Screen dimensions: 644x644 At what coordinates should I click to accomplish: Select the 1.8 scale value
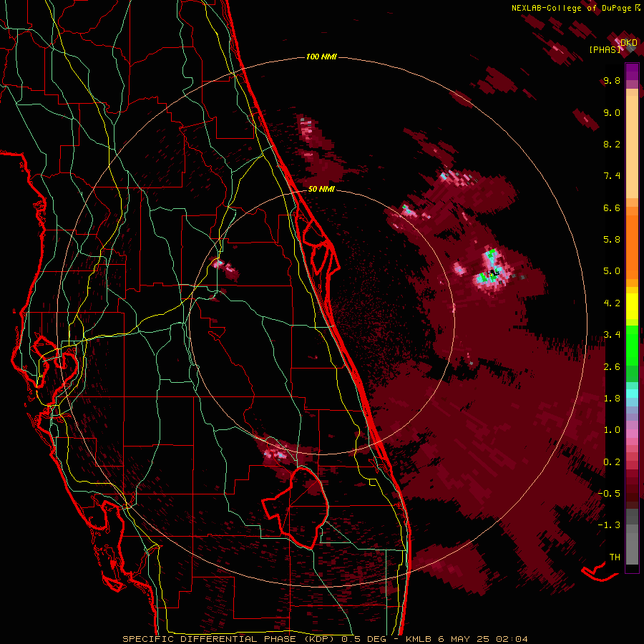click(612, 399)
